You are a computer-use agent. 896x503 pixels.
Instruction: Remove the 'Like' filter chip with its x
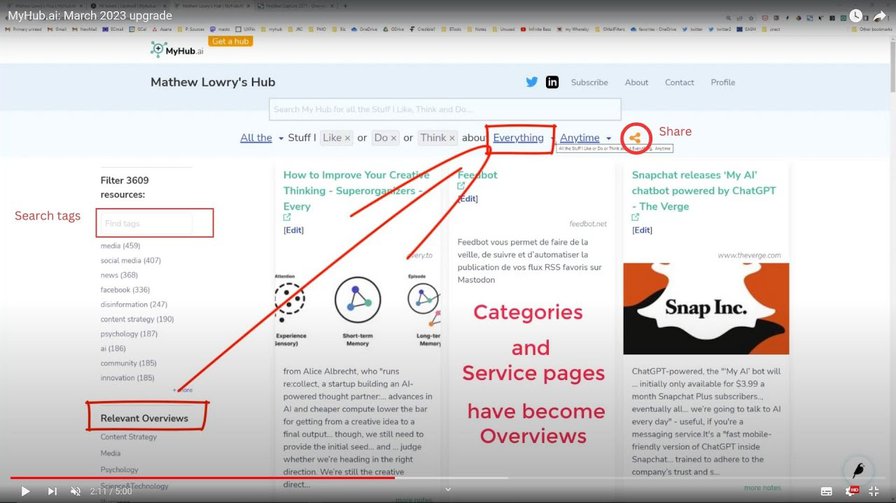(347, 138)
